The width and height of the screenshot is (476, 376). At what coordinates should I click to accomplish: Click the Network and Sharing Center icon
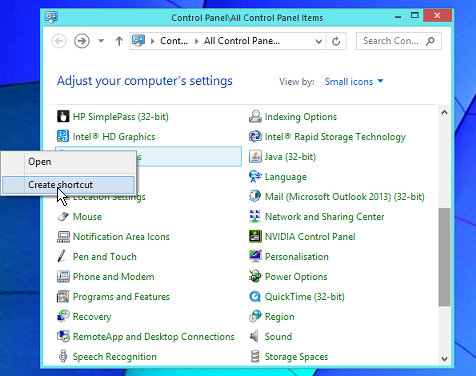pos(255,216)
